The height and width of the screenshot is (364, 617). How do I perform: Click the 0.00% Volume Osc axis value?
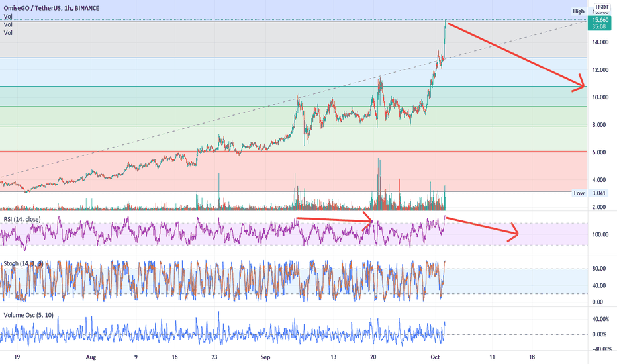tap(599, 334)
